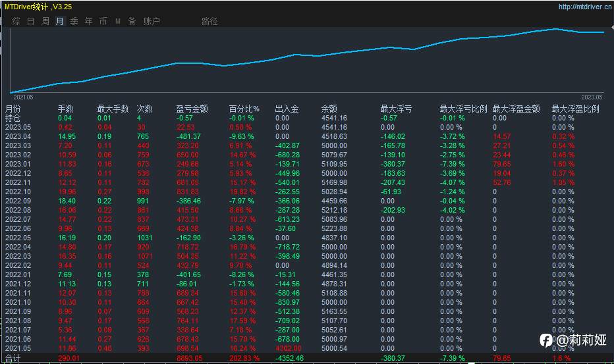614x364 pixels.
Task: Click the 盈亏金额 column header
Action: (192, 109)
